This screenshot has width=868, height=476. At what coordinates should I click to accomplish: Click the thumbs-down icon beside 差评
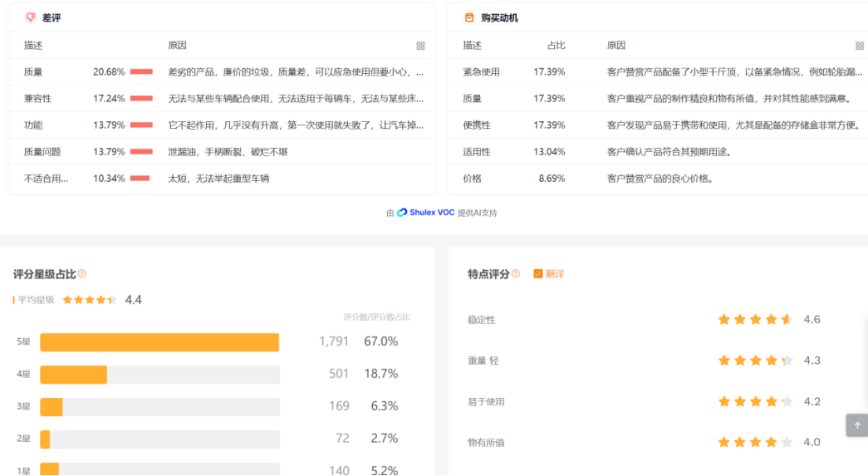pos(31,17)
